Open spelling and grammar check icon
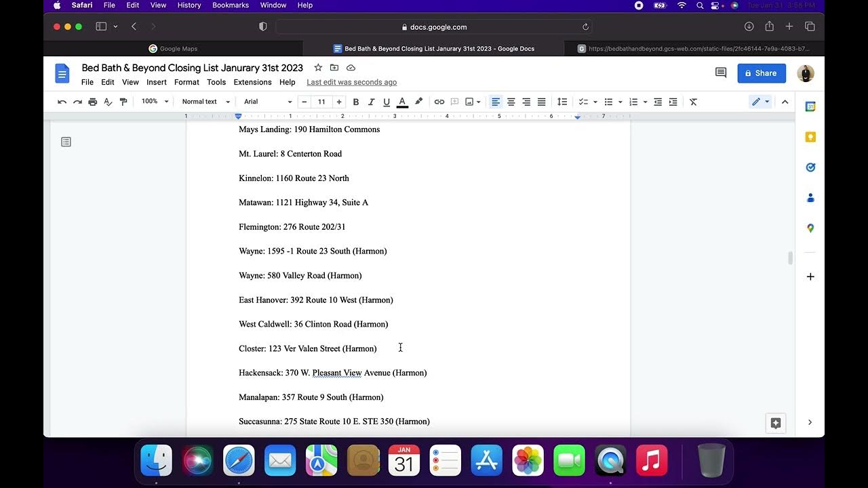This screenshot has height=488, width=868. [108, 102]
